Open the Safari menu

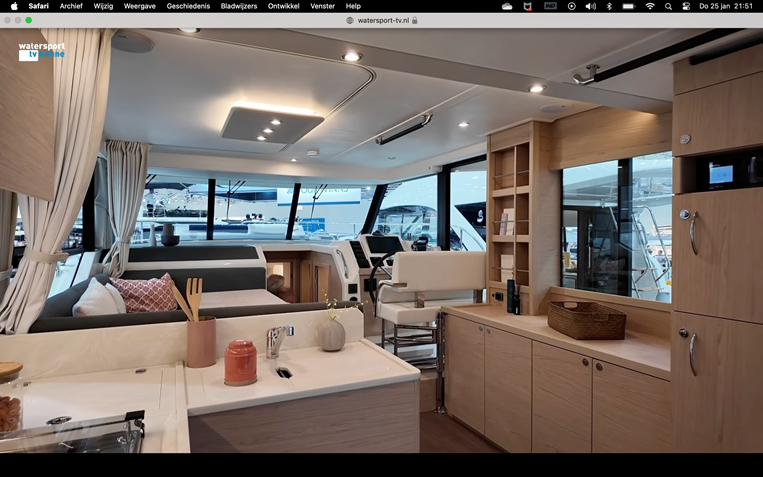[38, 6]
